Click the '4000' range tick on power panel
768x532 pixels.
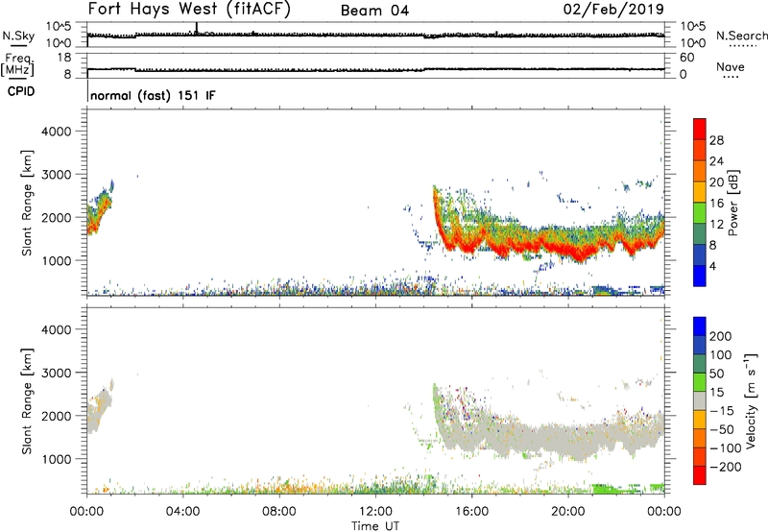coord(57,132)
